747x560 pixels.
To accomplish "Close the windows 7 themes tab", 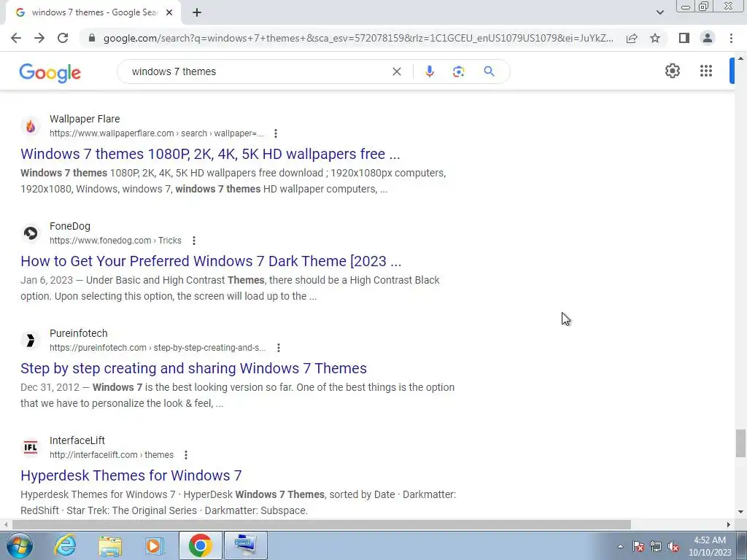I will pyautogui.click(x=169, y=13).
